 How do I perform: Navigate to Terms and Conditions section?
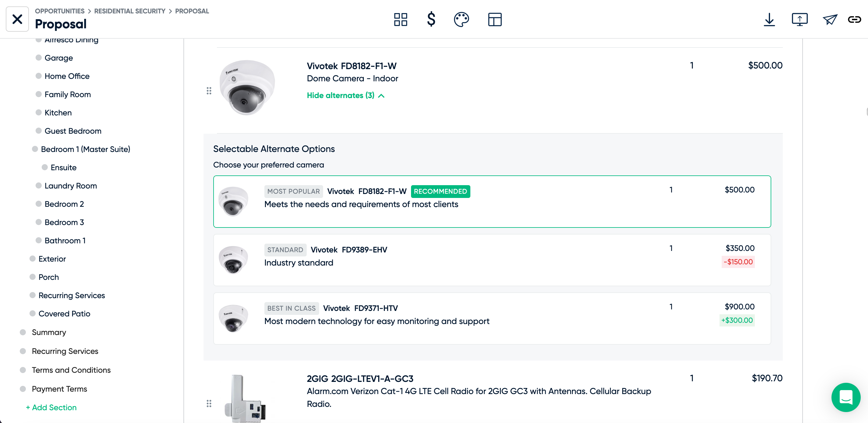(71, 370)
